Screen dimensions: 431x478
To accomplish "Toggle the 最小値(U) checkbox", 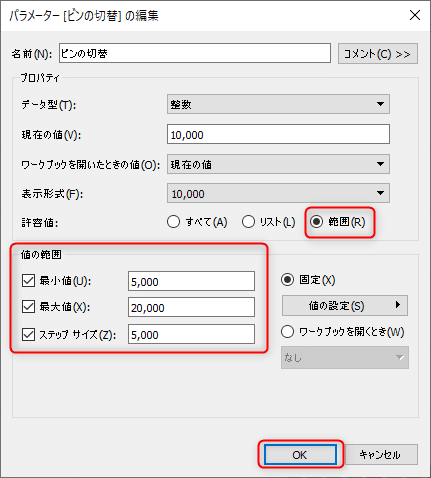I will pos(28,281).
